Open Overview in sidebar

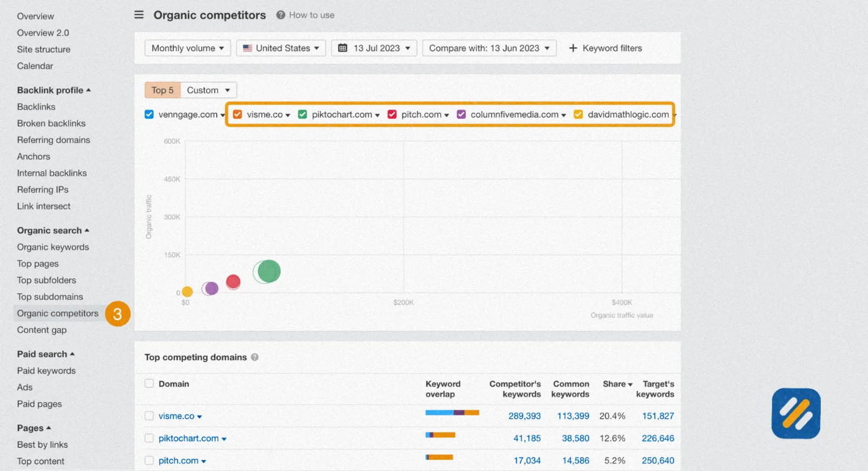point(35,16)
